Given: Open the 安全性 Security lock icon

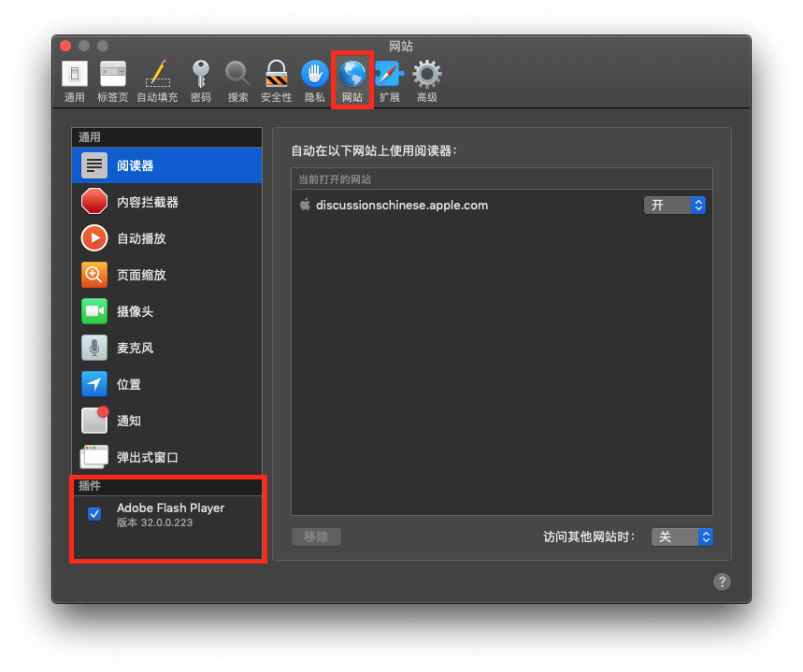Looking at the screenshot, I should coord(276,80).
